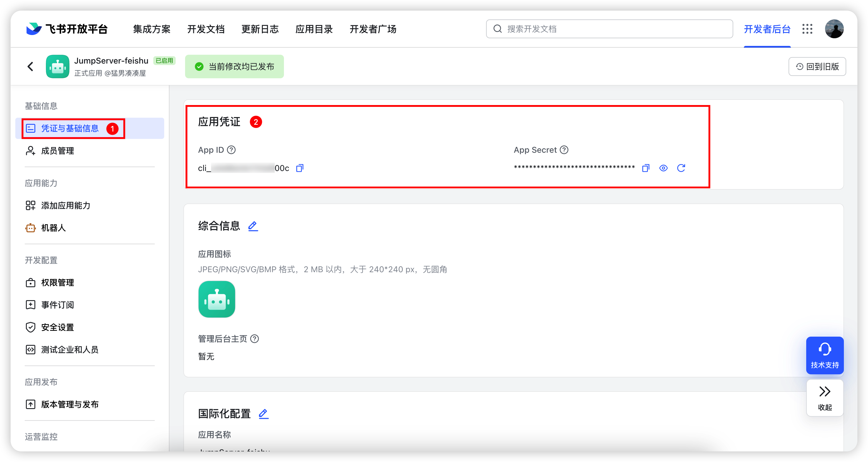Open the App Secret help tooltip icon

click(x=564, y=149)
